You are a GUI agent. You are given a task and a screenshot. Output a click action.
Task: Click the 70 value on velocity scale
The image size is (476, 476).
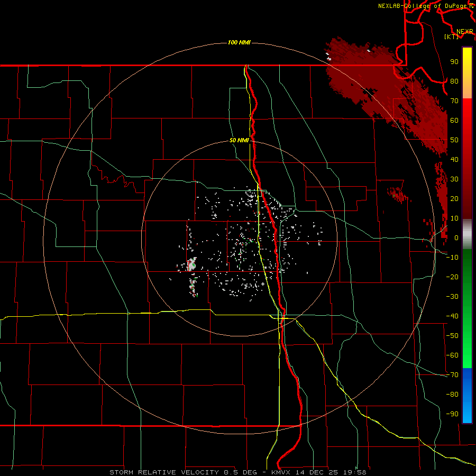454,101
